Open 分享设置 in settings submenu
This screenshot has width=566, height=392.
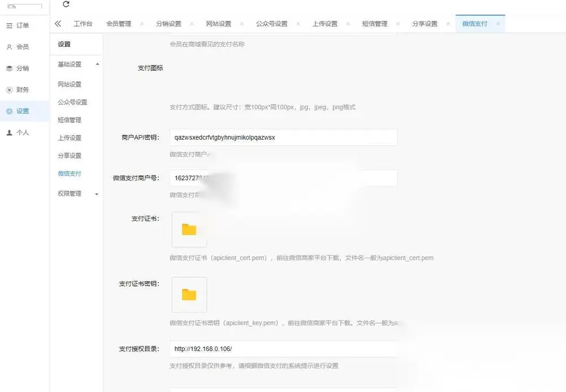click(70, 156)
